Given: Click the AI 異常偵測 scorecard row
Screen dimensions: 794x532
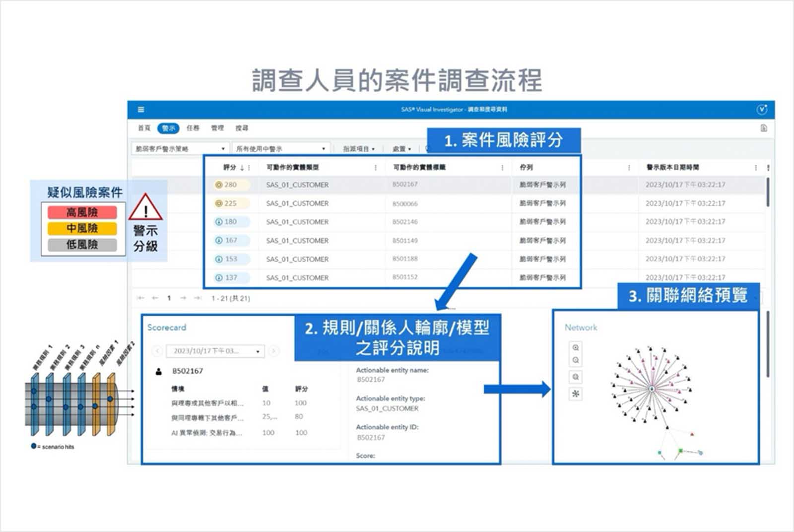Looking at the screenshot, I should (239, 433).
